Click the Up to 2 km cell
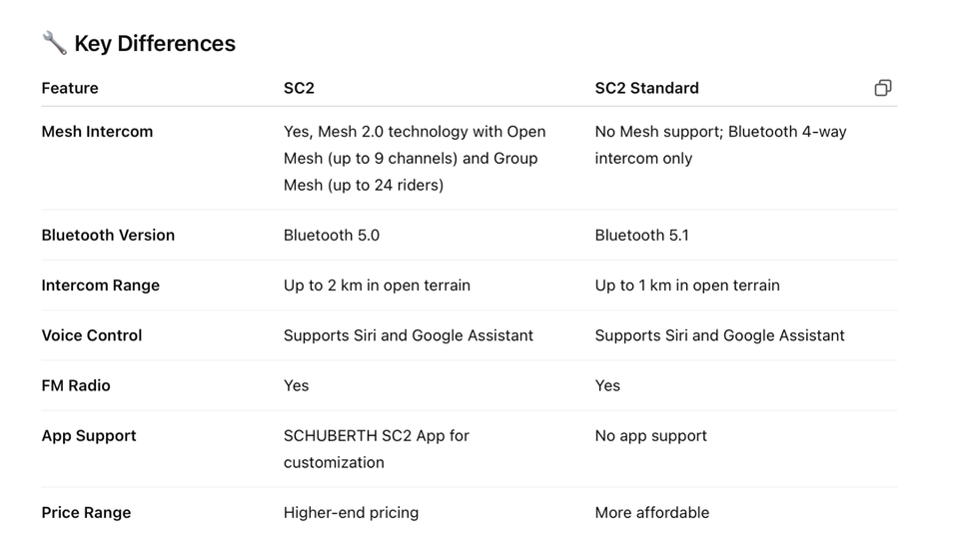The width and height of the screenshot is (959, 560). click(377, 285)
